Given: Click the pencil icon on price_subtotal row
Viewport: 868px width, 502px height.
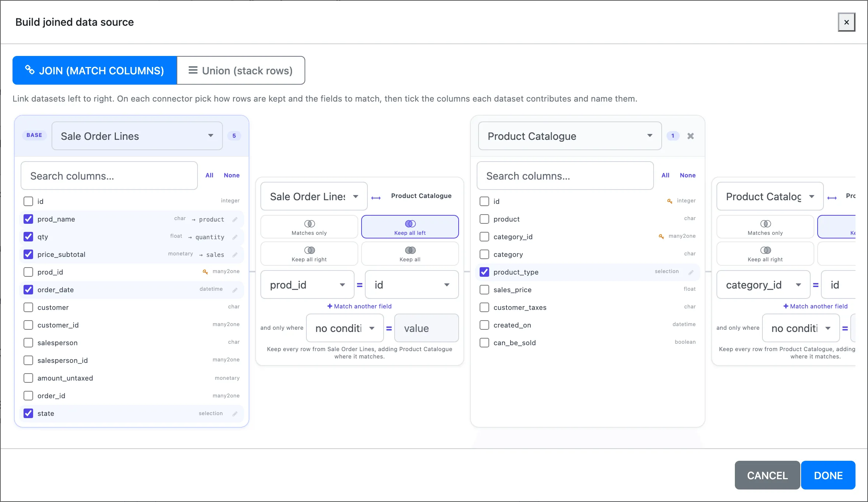Looking at the screenshot, I should click(x=235, y=255).
